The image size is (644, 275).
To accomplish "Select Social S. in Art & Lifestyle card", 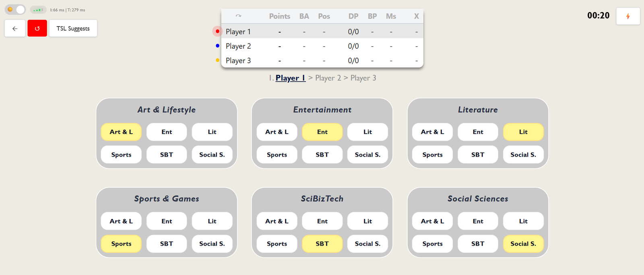I will click(x=212, y=155).
